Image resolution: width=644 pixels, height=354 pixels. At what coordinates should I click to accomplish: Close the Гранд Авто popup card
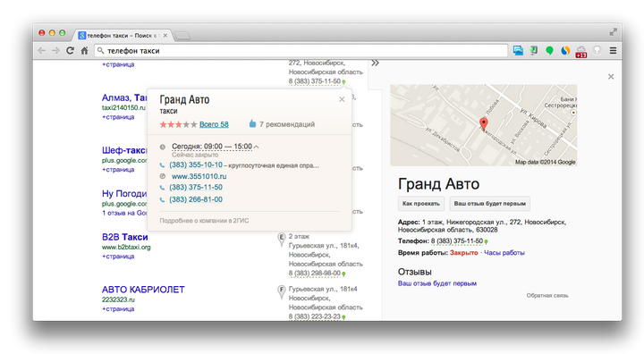point(342,99)
